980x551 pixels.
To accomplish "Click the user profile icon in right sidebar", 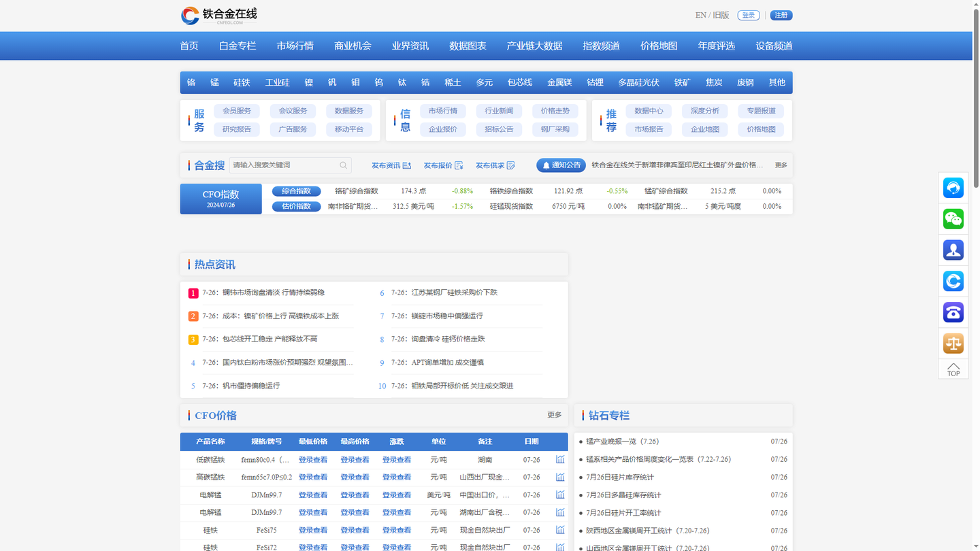I will 953,250.
